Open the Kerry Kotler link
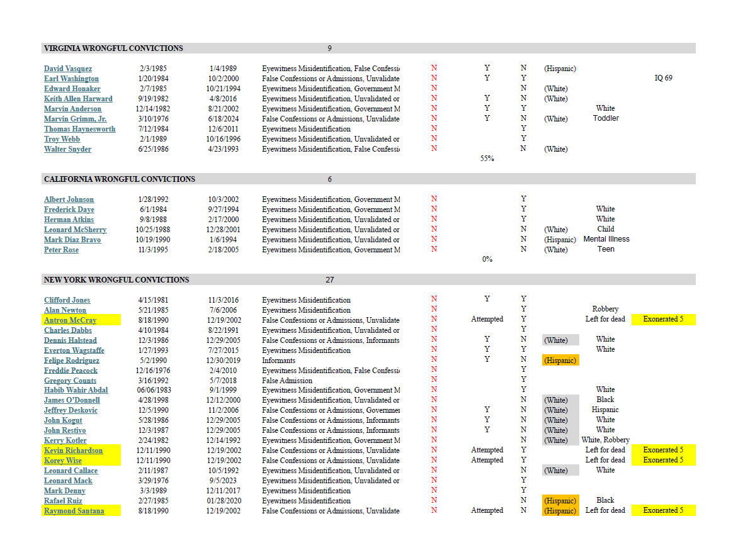The height and width of the screenshot is (560, 738). 65,440
